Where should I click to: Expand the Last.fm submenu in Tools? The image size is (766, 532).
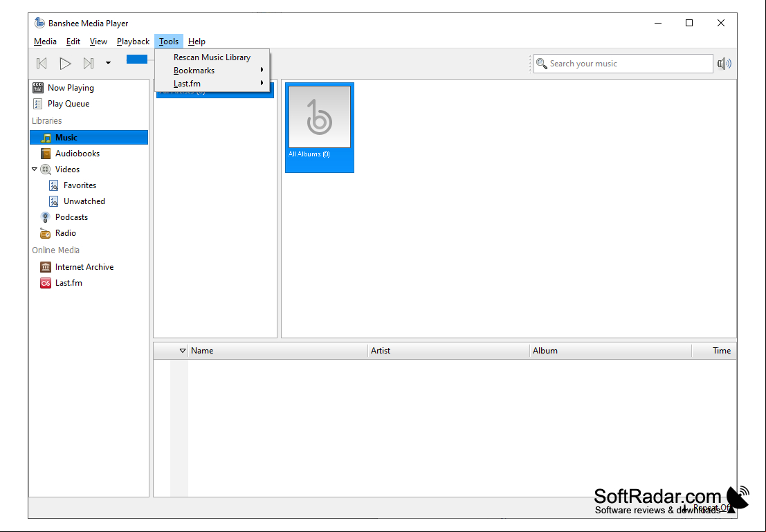point(212,84)
